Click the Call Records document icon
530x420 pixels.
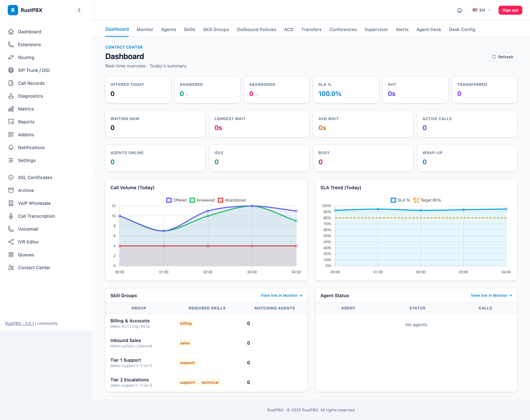11,83
